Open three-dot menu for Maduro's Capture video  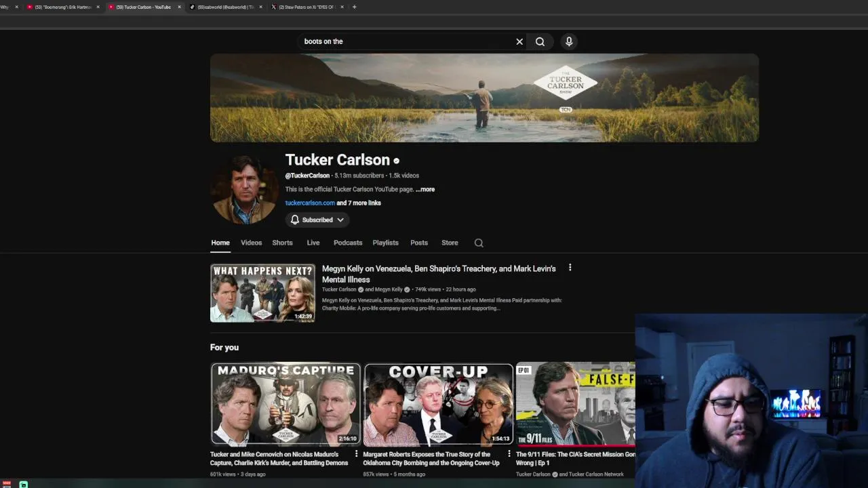click(356, 454)
